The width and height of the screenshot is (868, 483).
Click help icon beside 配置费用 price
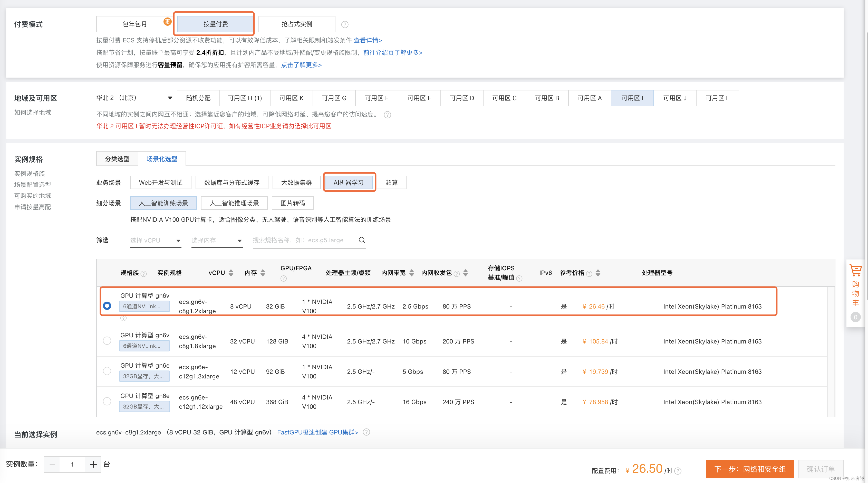pos(678,471)
